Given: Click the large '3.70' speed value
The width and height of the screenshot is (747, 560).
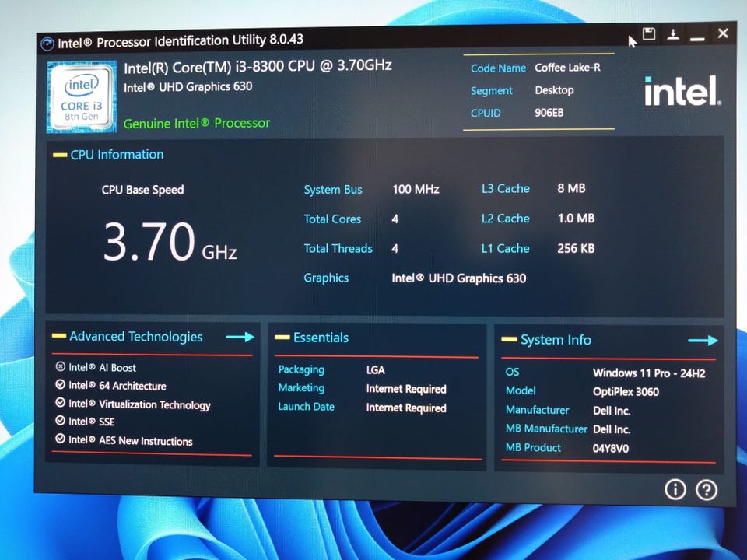Looking at the screenshot, I should (x=149, y=242).
